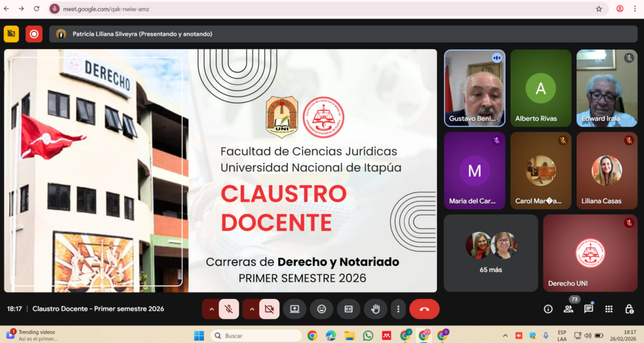This screenshot has height=343, width=644.
Task: Click the presenter Patricia Liliana Silveyra banner
Action: coord(142,34)
